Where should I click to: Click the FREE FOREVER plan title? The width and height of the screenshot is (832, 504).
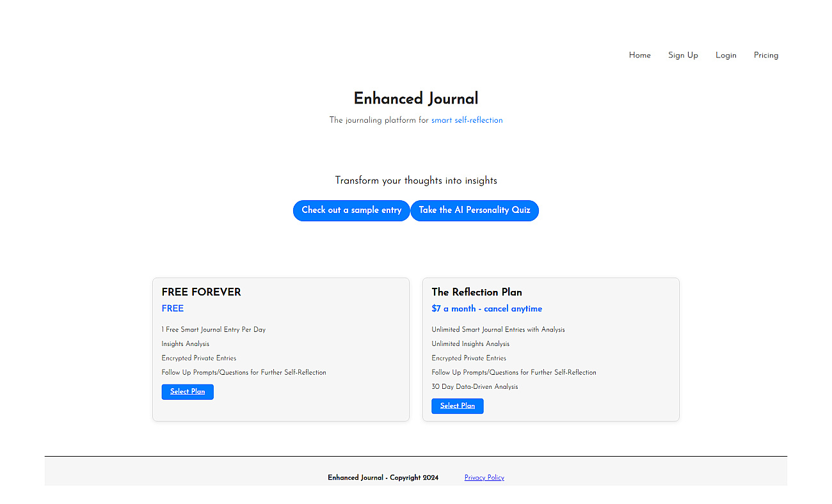point(202,292)
